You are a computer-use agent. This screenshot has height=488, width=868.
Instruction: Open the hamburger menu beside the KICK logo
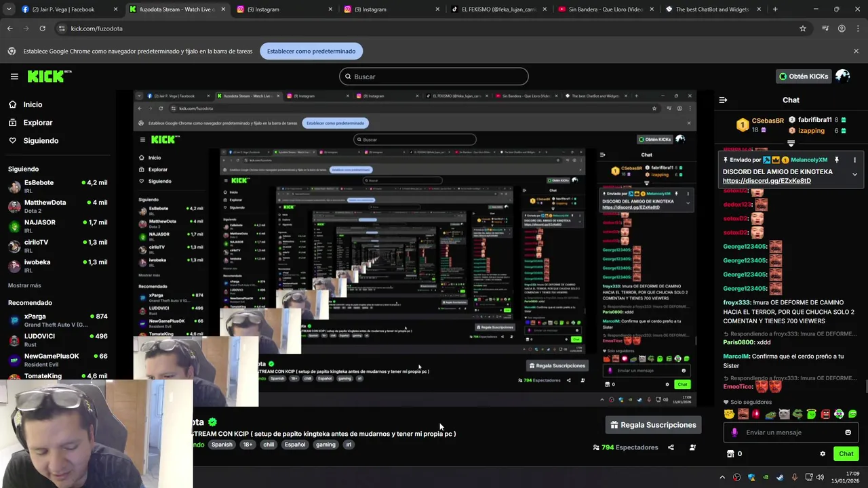14,77
